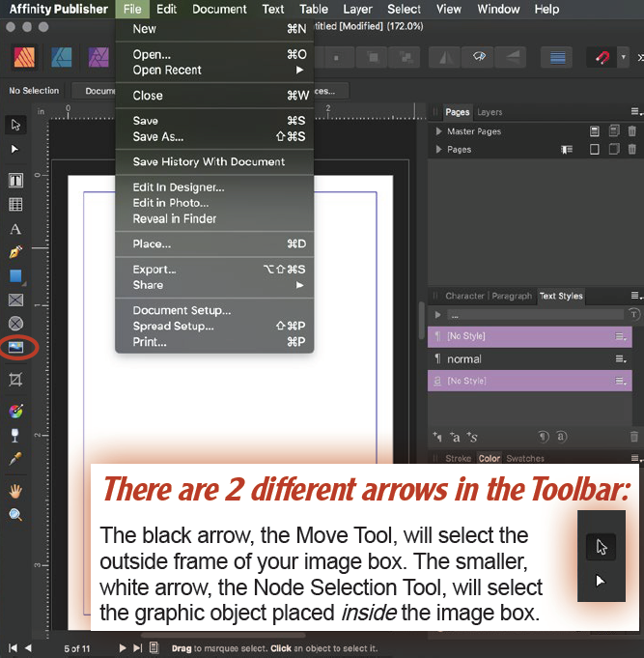This screenshot has width=644, height=658.
Task: Open the Layers tab
Action: pyautogui.click(x=490, y=112)
